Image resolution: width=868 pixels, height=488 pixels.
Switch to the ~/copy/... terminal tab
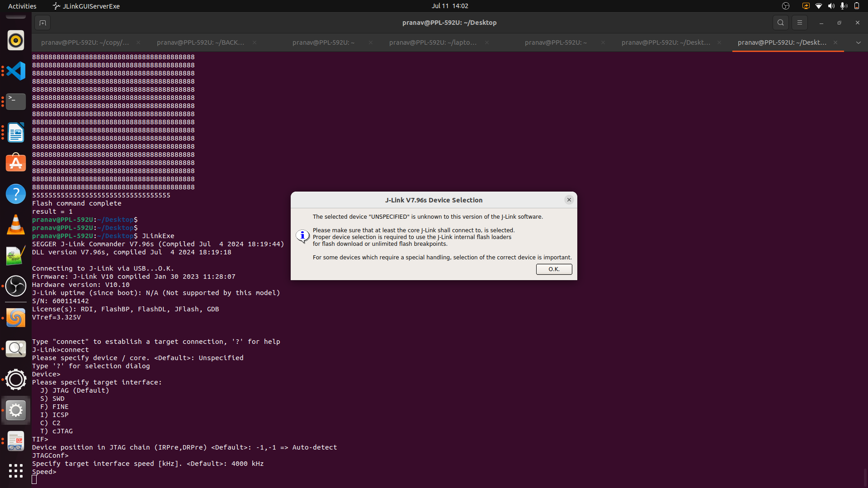(85, 42)
